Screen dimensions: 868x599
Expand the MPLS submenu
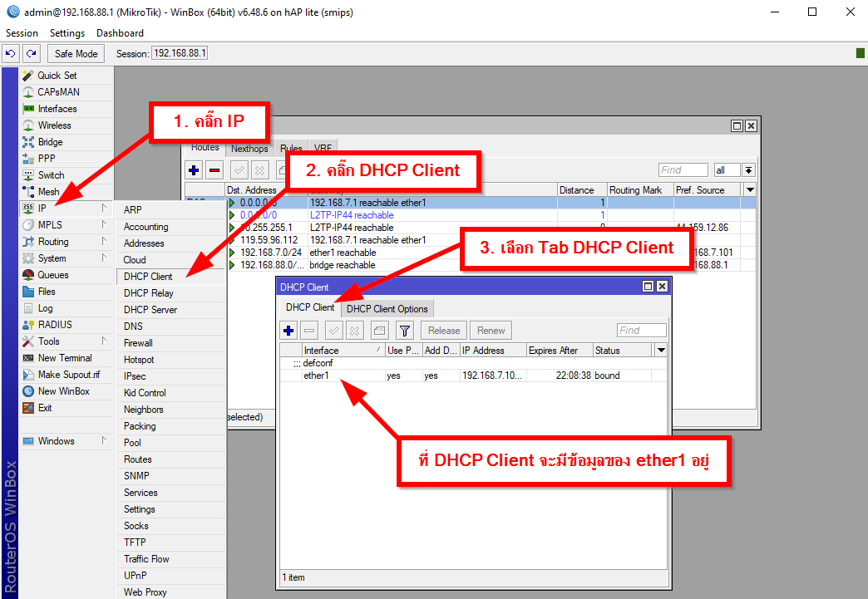(x=66, y=224)
